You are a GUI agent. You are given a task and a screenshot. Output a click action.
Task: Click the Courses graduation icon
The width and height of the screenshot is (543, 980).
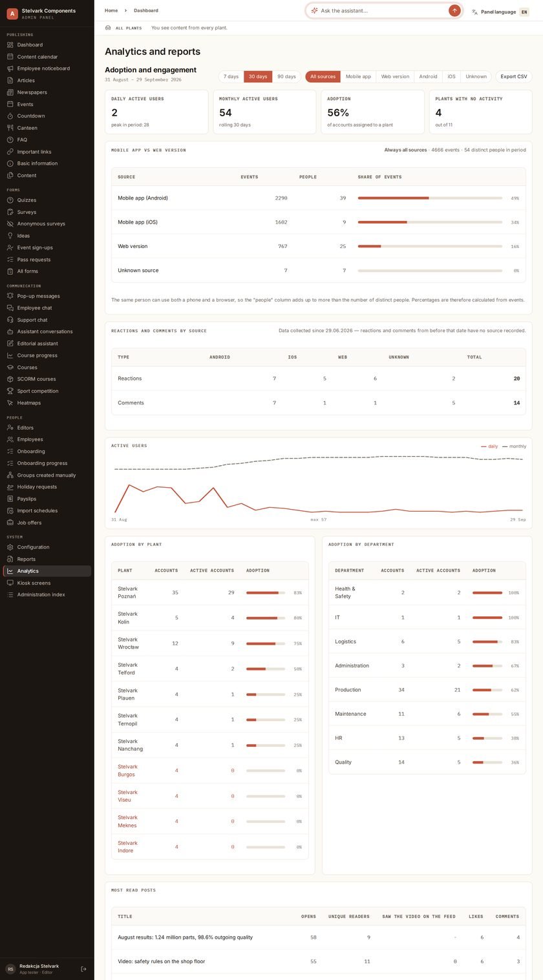click(10, 367)
